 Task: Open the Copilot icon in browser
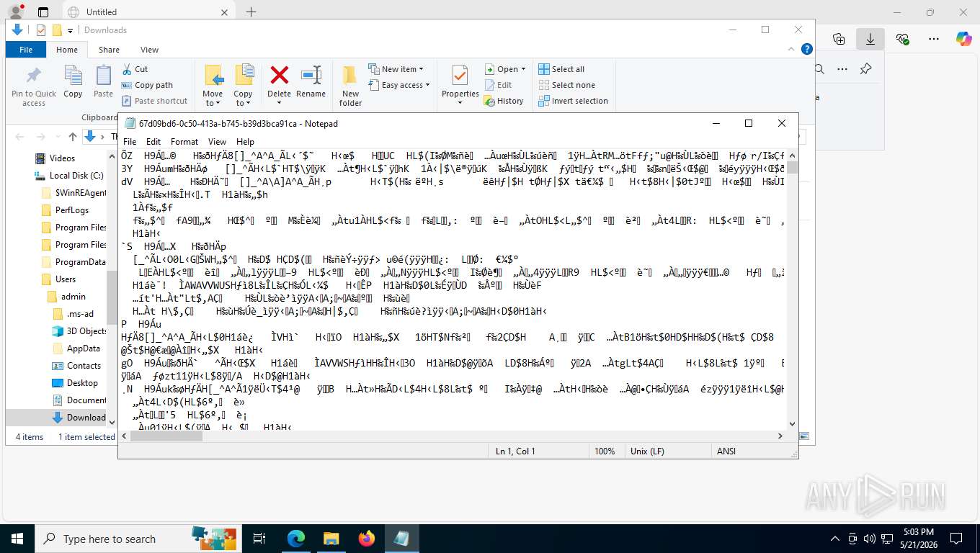(963, 39)
